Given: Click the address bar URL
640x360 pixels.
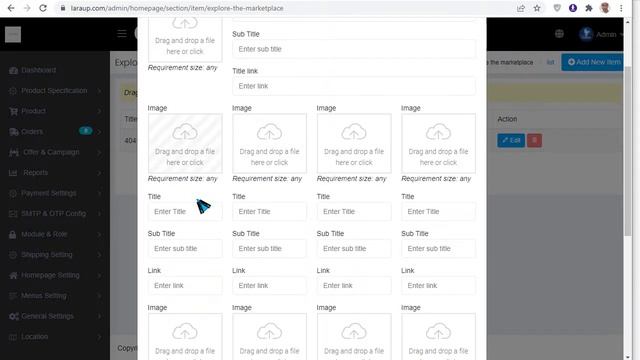Looking at the screenshot, I should click(x=177, y=8).
